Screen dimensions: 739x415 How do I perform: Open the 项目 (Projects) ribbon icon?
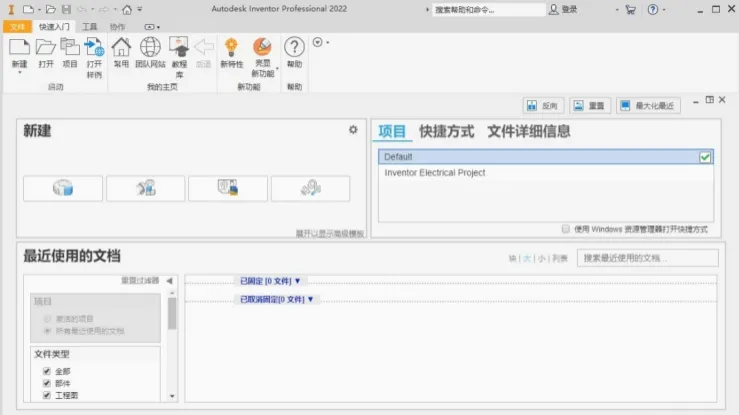(x=70, y=47)
